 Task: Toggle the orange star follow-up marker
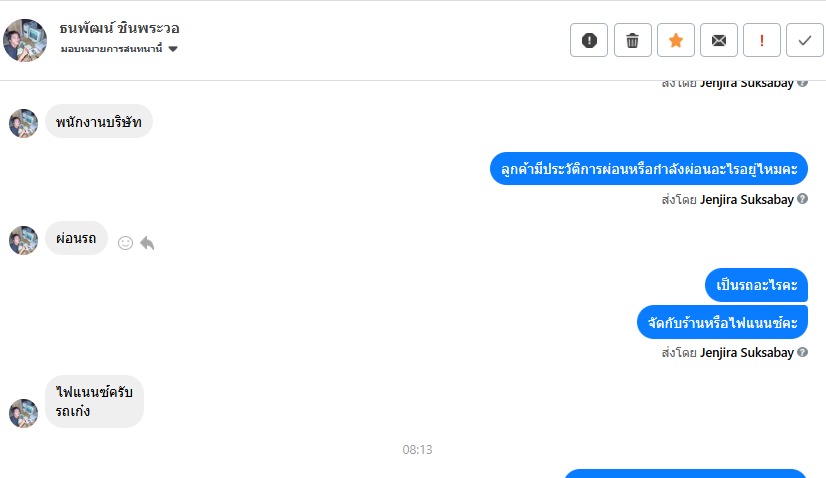[x=676, y=40]
